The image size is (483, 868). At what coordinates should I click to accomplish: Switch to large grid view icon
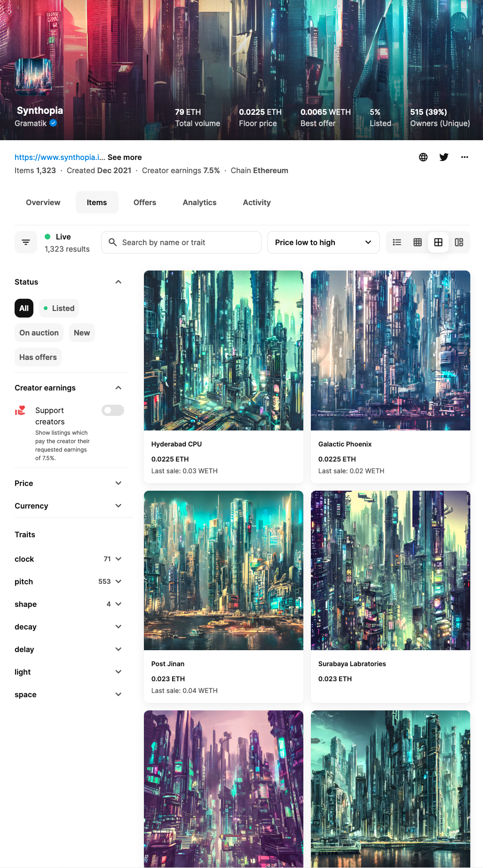coord(438,242)
